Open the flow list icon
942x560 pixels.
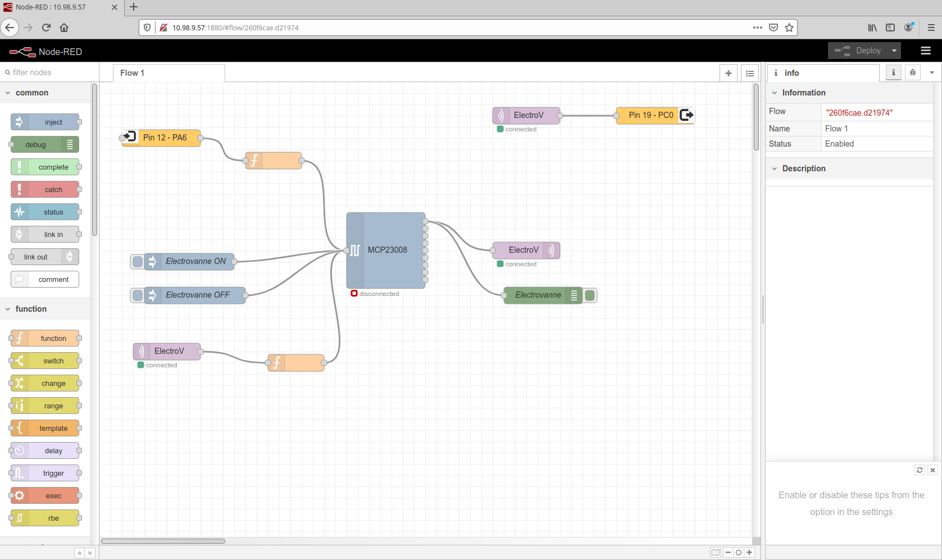pyautogui.click(x=750, y=73)
